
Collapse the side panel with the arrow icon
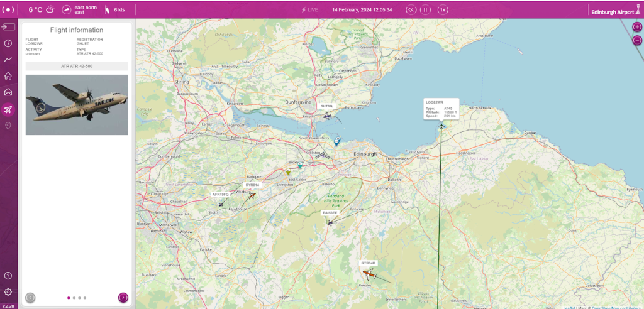click(x=8, y=27)
